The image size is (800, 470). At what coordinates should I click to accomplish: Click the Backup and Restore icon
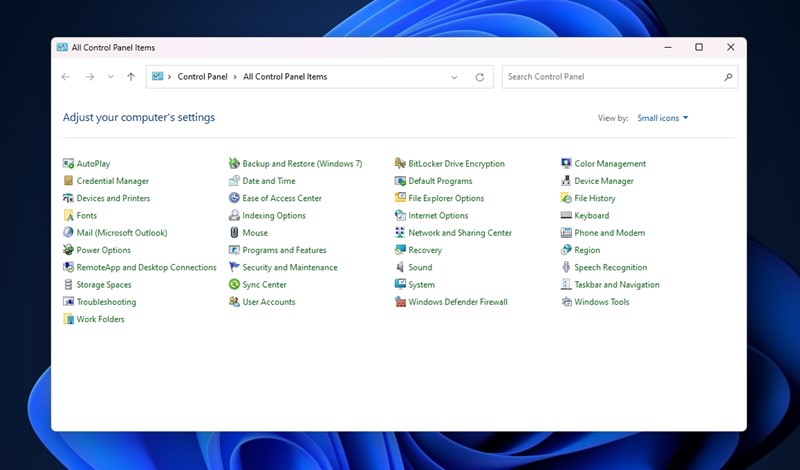pyautogui.click(x=234, y=164)
